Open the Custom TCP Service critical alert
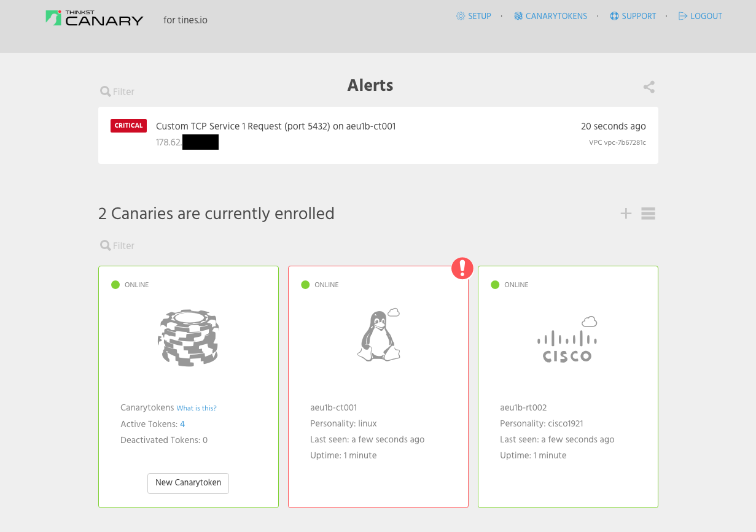Image resolution: width=756 pixels, height=532 pixels. click(x=378, y=135)
